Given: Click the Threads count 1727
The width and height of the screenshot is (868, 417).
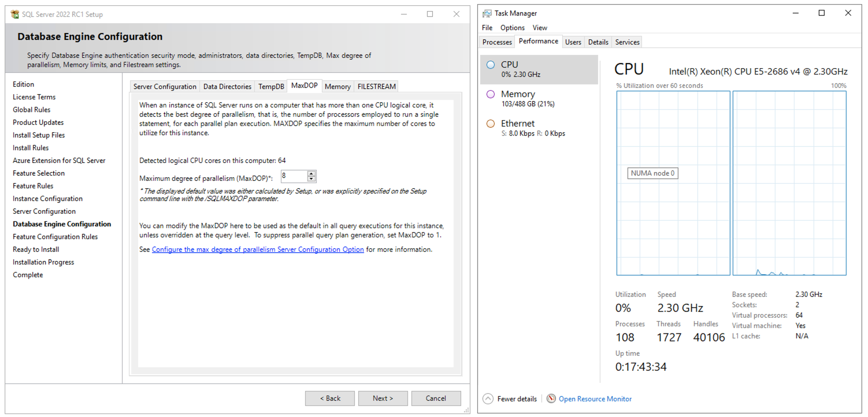Looking at the screenshot, I should (x=669, y=337).
